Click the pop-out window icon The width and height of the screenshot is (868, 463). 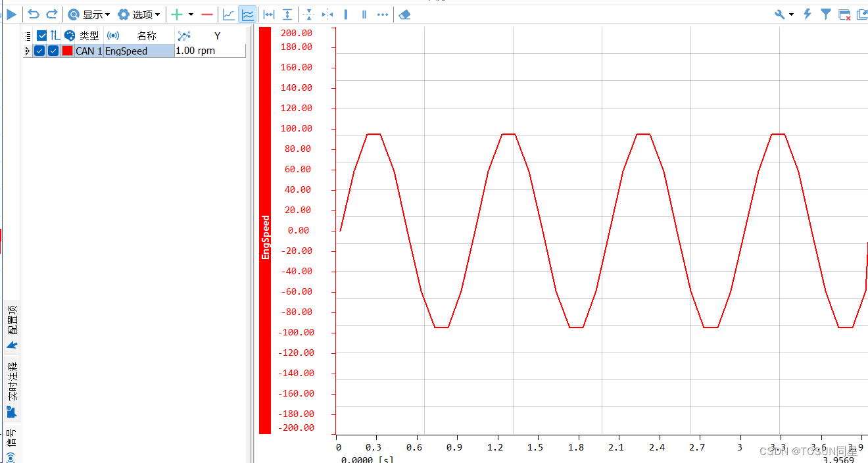pyautogui.click(x=862, y=14)
